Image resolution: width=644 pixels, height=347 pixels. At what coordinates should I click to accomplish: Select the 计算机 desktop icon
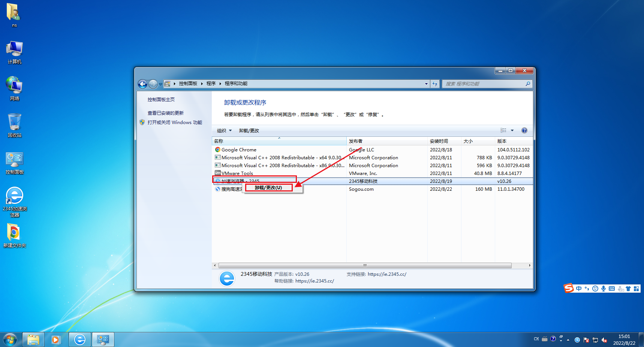(x=14, y=52)
